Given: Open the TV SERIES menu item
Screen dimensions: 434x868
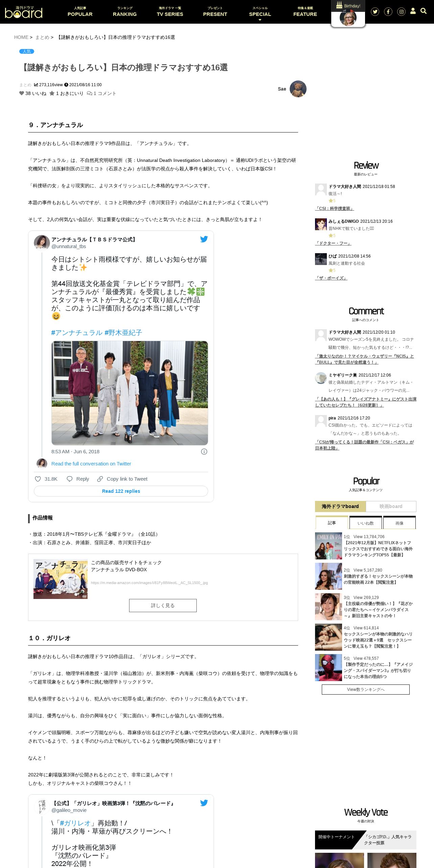Looking at the screenshot, I should [170, 12].
